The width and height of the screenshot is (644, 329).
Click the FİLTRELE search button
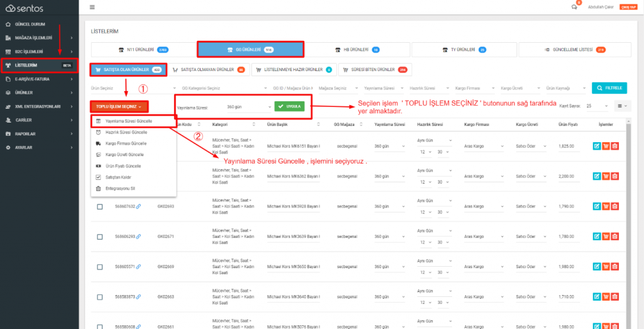click(609, 88)
